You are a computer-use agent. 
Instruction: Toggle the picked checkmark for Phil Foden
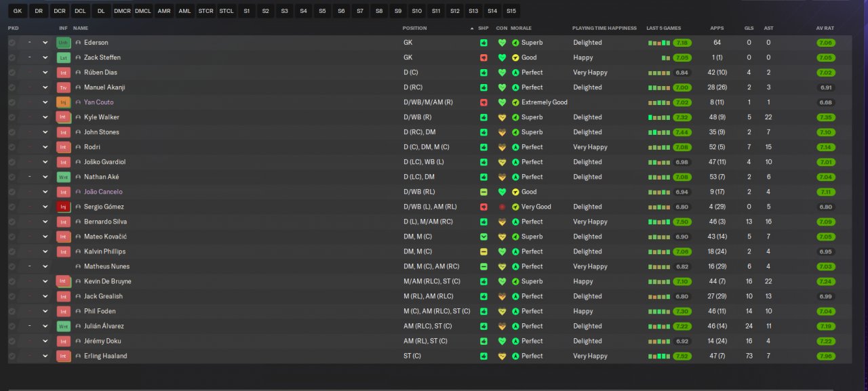(12, 311)
